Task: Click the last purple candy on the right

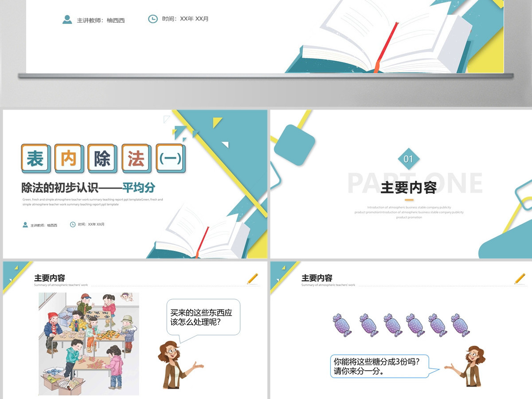Action: click(461, 325)
